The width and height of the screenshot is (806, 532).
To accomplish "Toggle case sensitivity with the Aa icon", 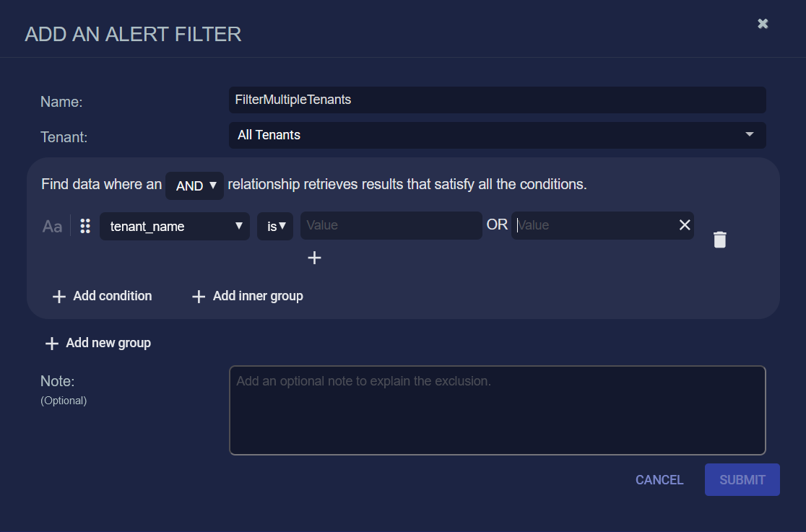I will coord(51,226).
